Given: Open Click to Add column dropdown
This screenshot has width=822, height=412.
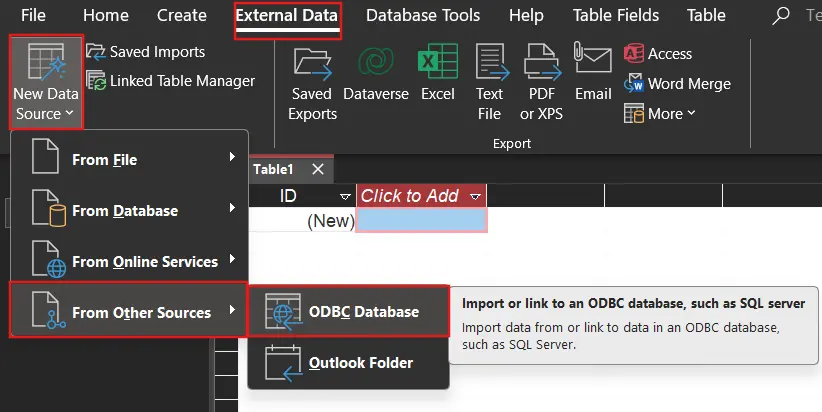Looking at the screenshot, I should pos(475,197).
